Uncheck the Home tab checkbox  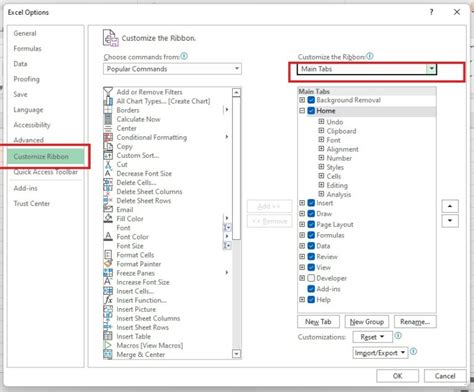click(311, 111)
